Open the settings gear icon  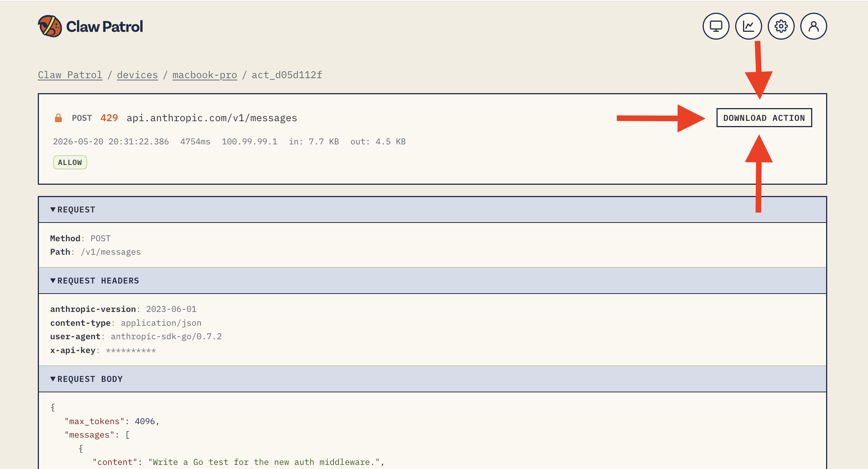click(x=781, y=26)
